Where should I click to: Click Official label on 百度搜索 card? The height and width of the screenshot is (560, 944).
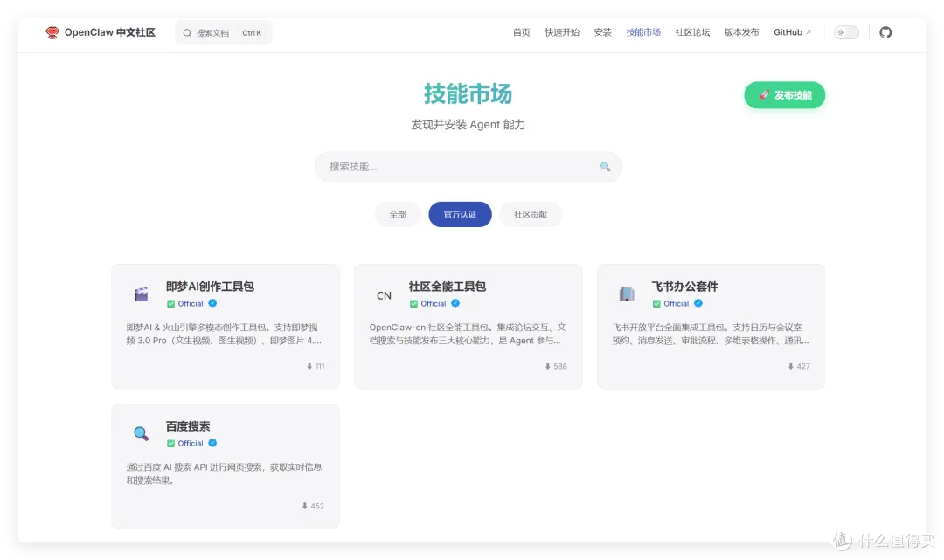point(191,443)
